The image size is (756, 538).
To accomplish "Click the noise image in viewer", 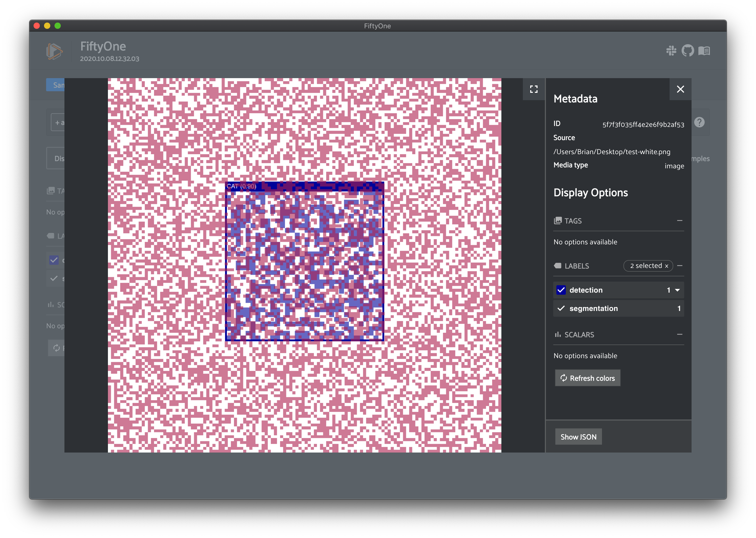I will tap(304, 265).
